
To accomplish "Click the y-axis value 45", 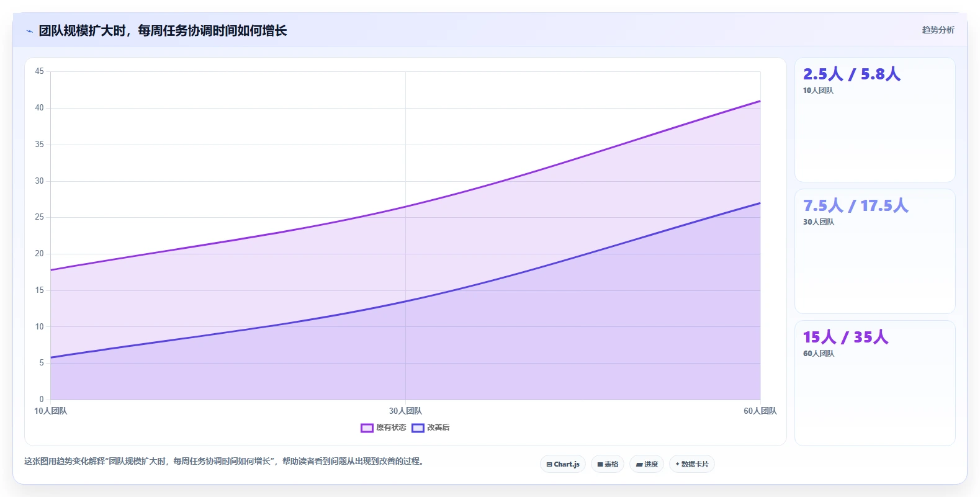I will tap(40, 71).
